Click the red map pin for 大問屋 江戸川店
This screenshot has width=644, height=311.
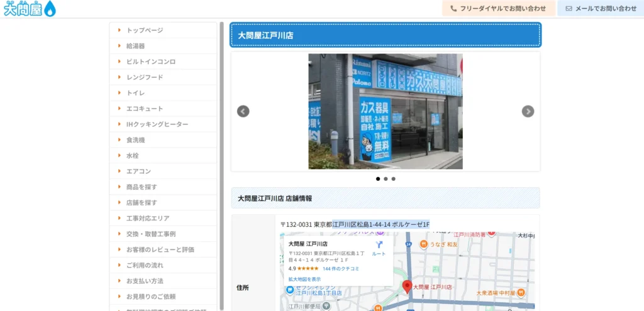point(407,286)
